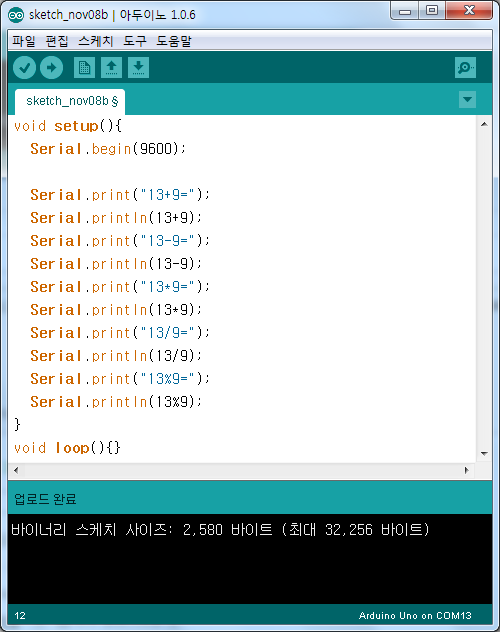The image size is (500, 632).
Task: Click the line Serial.print("13+9=");
Action: tap(120, 195)
